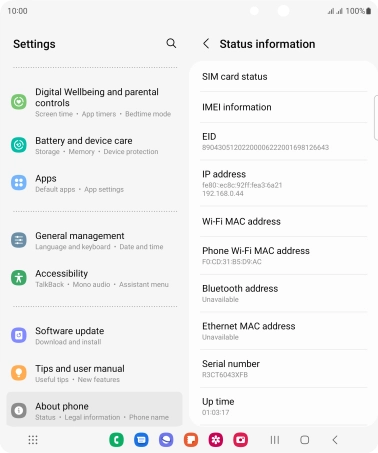Tap the Wi-Fi MAC address row

point(283,221)
